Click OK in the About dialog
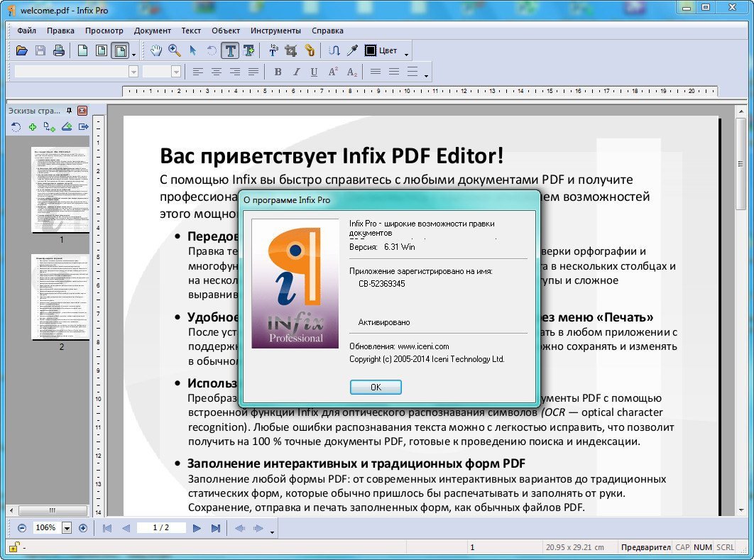 coord(376,387)
